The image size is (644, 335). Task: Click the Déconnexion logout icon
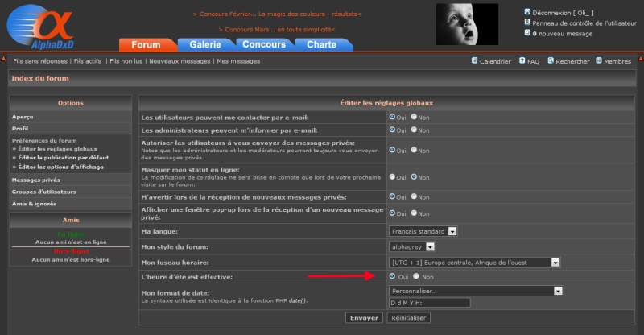pos(527,12)
